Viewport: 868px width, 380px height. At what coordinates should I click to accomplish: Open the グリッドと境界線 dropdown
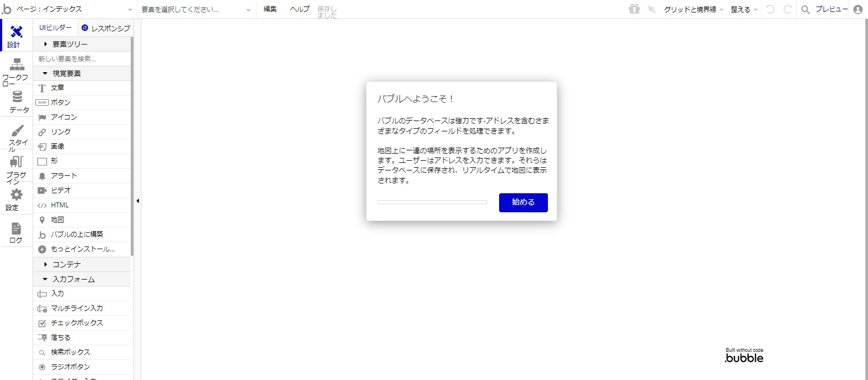(x=693, y=10)
